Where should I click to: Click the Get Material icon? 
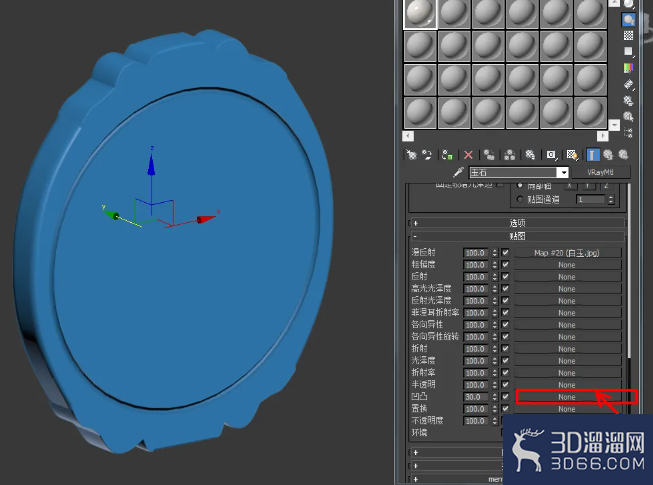pyautogui.click(x=411, y=155)
